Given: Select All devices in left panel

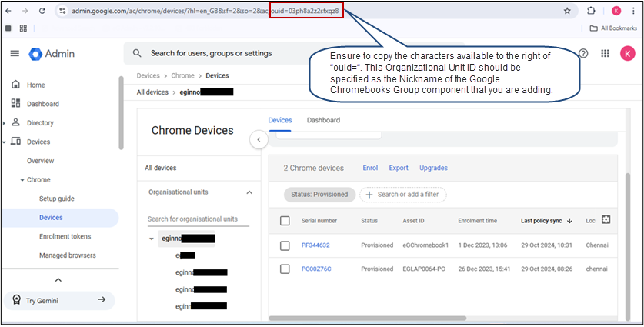Looking at the screenshot, I should (x=161, y=168).
